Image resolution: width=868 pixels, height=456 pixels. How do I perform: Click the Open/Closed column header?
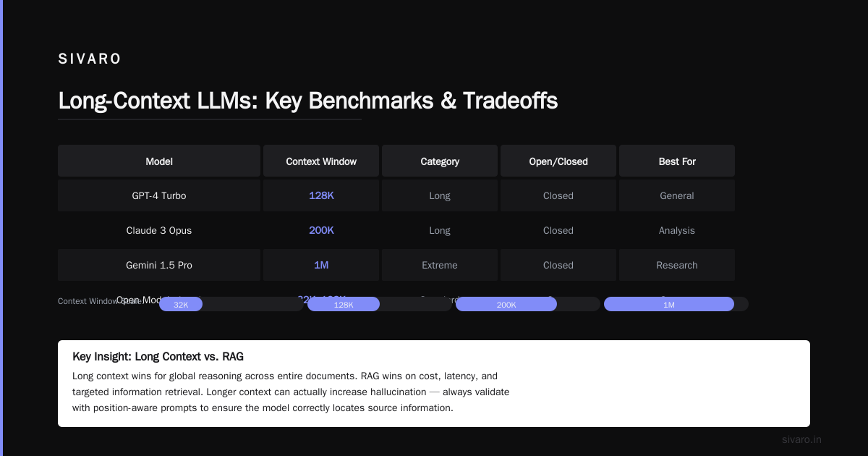[x=558, y=161]
